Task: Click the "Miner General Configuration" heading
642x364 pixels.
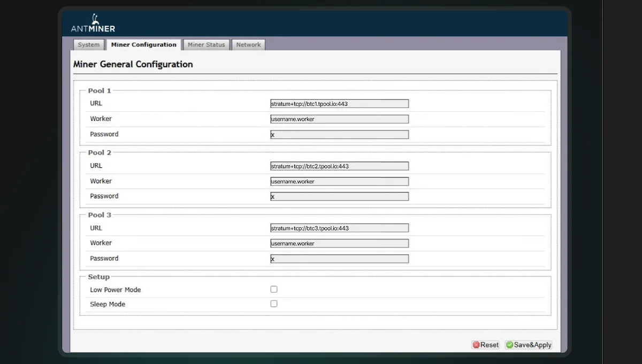Action: [133, 64]
